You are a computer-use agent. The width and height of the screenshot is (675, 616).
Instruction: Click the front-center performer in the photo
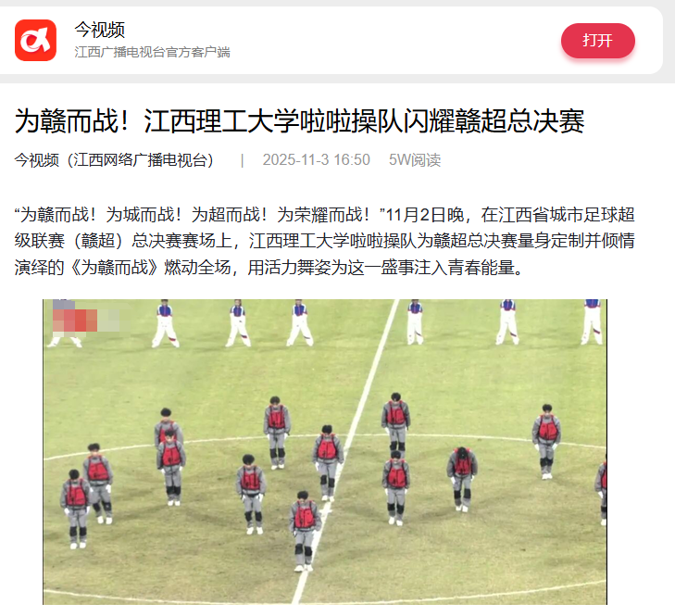click(305, 531)
